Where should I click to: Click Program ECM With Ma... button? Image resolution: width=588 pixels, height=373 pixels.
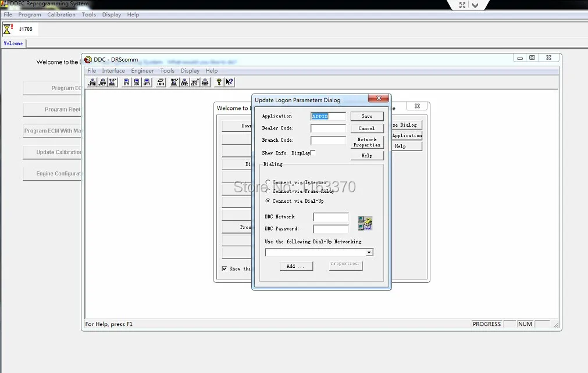(x=52, y=131)
